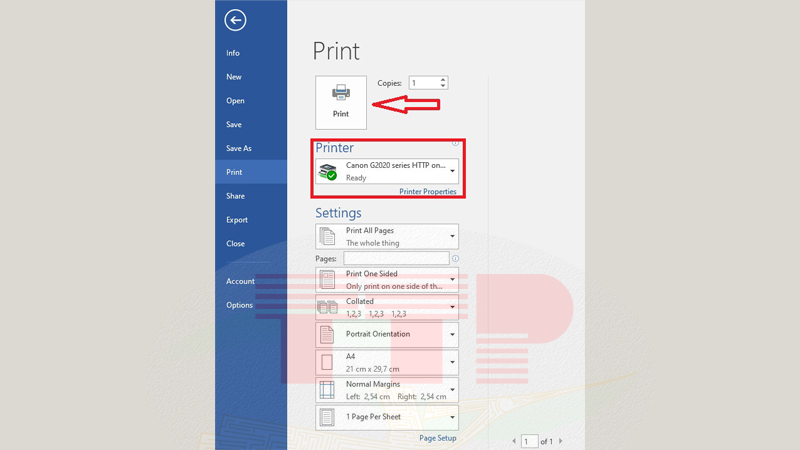
Task: Open the Print One Sided dropdown
Action: click(387, 279)
